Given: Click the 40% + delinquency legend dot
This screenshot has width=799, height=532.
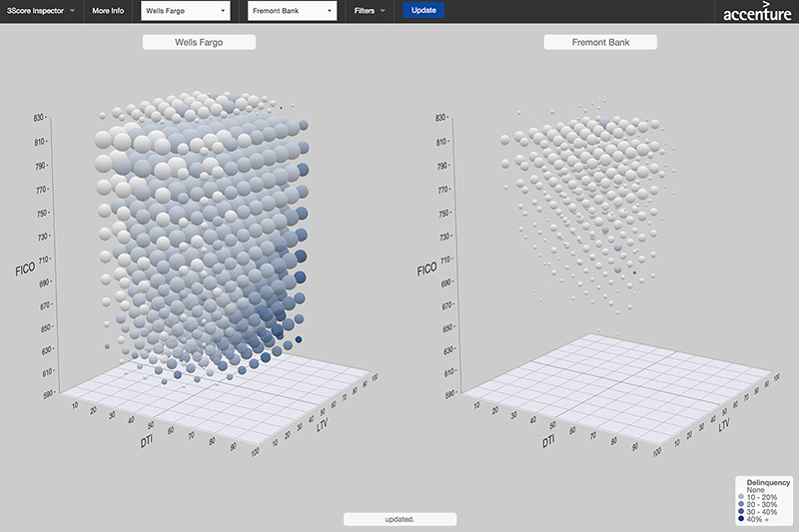Looking at the screenshot, I should point(741,520).
